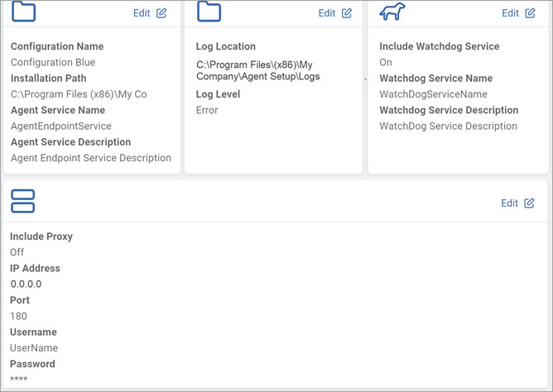Select the Configuration Blue name text
This screenshot has height=392, width=553.
point(53,62)
